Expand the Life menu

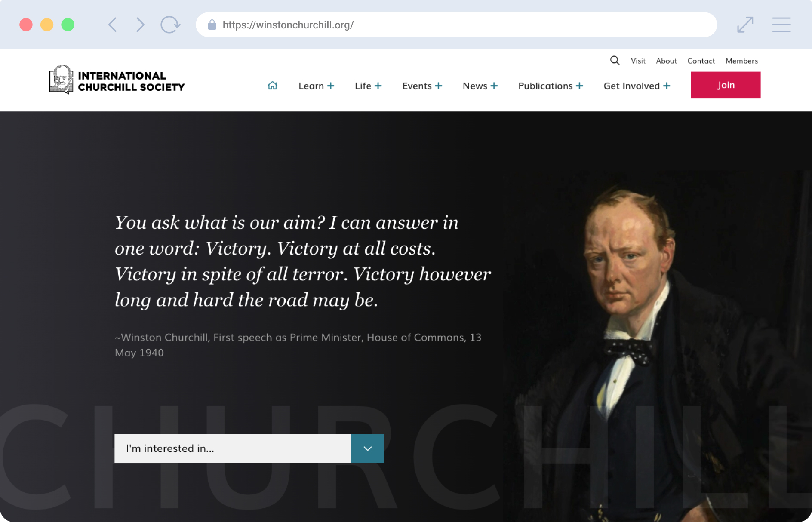point(368,86)
